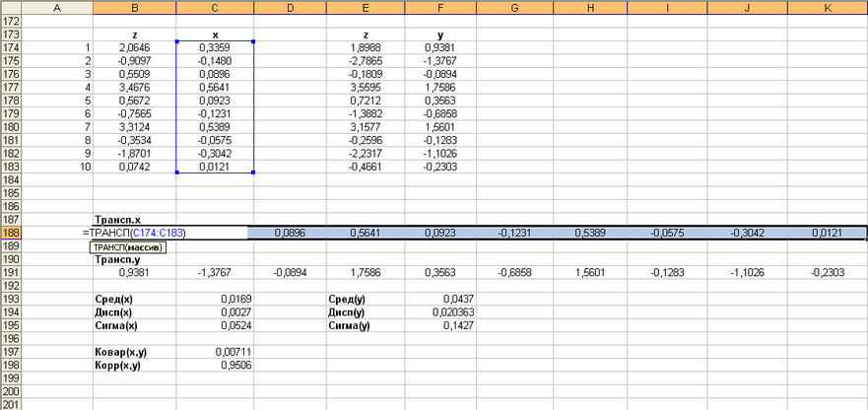Select column K header
The image size is (868, 410).
[x=828, y=8]
